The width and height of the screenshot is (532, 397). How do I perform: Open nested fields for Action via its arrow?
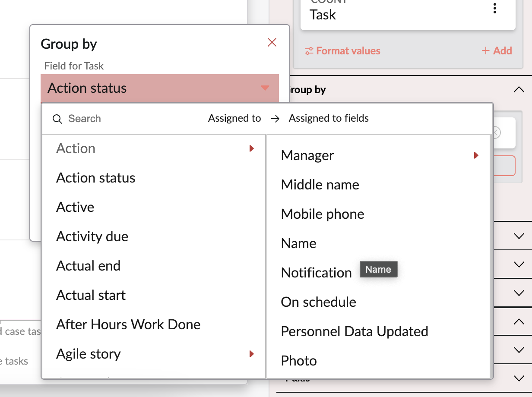252,148
